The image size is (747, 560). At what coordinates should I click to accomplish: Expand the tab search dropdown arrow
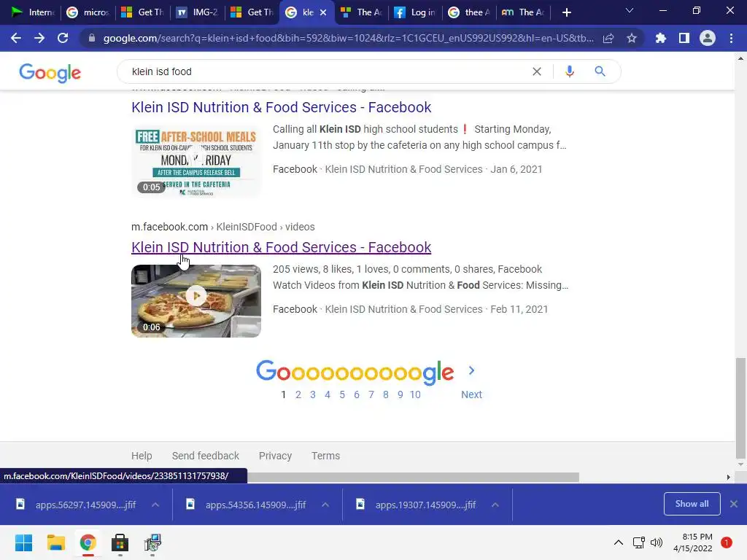[630, 10]
